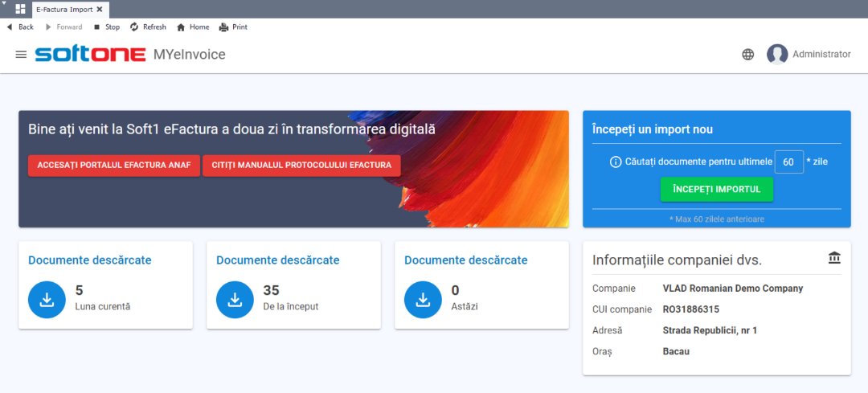The height and width of the screenshot is (393, 868).
Task: Print the page from the toolbar
Action: (234, 27)
